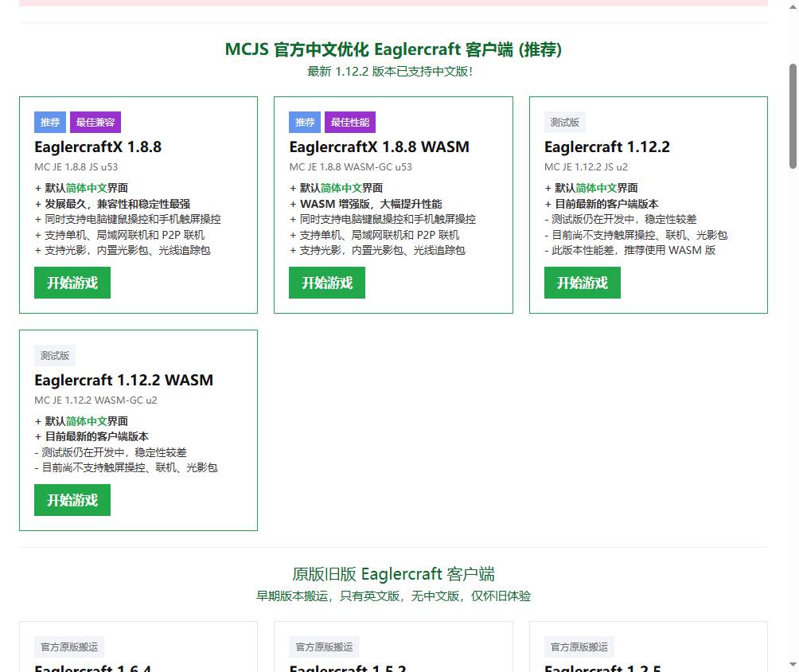The width and height of the screenshot is (799, 672).
Task: Click 推荐 badge on 1.8.8 WASM card
Action: 305,123
